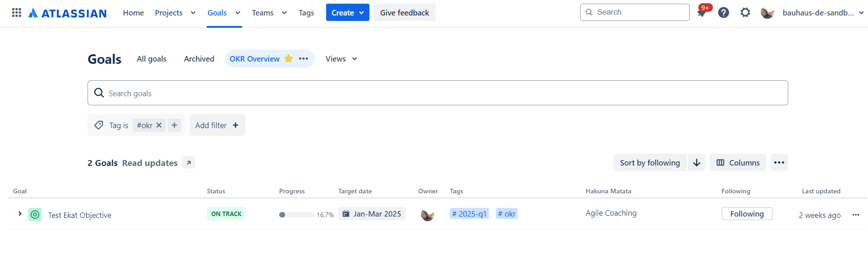The height and width of the screenshot is (264, 868).
Task: Switch to the All goals tab
Action: pos(151,58)
